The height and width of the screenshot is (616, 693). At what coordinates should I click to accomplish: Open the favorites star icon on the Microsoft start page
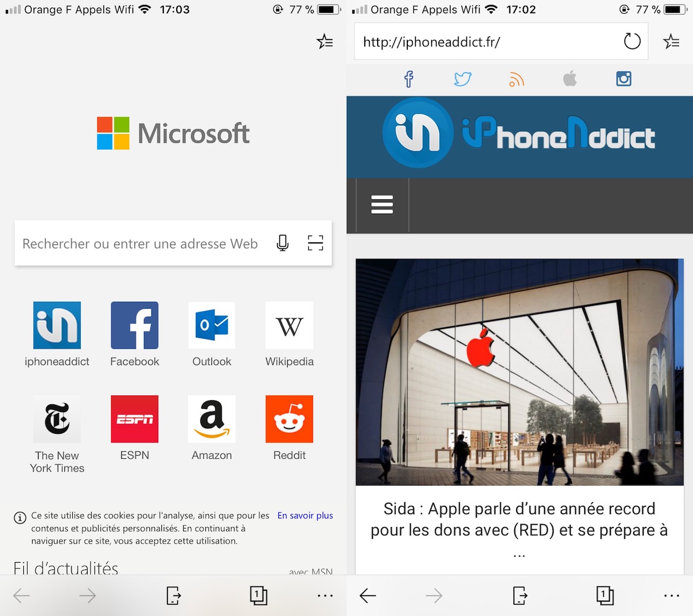[x=325, y=42]
